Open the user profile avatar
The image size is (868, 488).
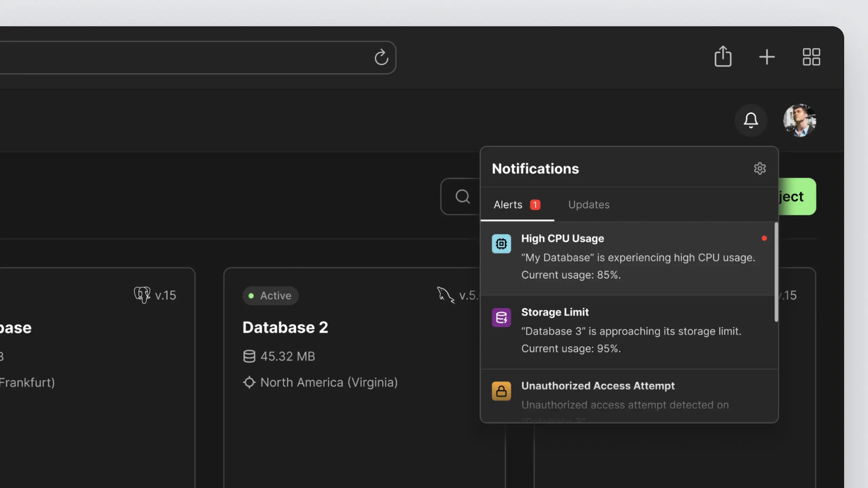pyautogui.click(x=800, y=120)
